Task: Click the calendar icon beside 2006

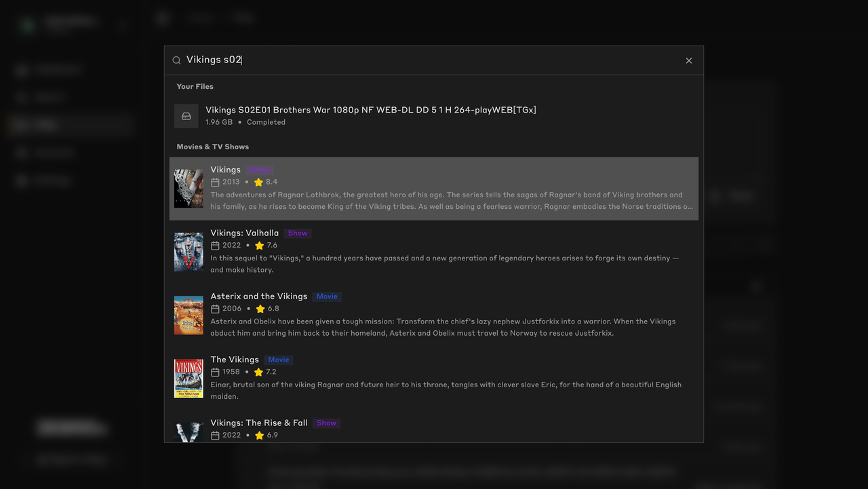Action: click(x=215, y=309)
